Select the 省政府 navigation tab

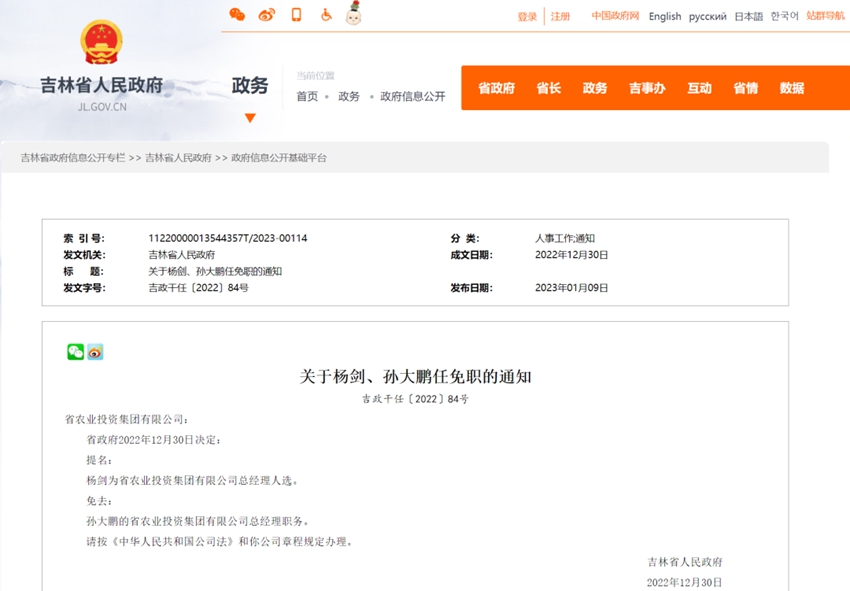[496, 88]
